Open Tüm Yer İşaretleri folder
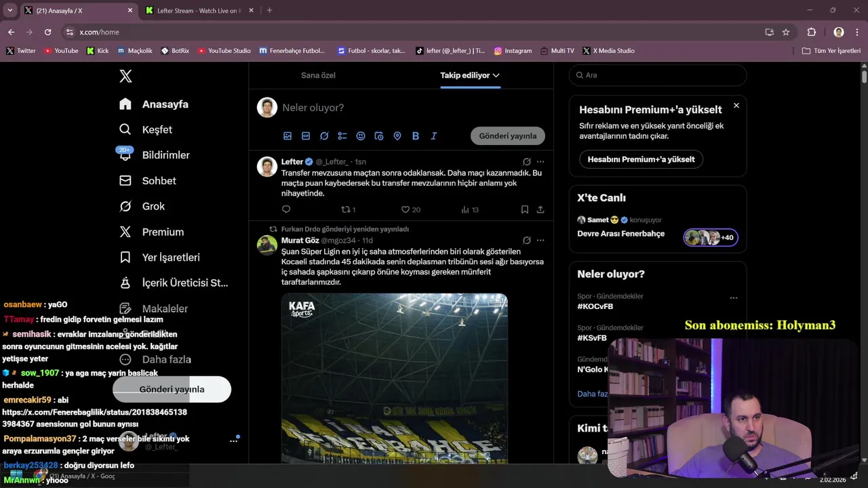The image size is (868, 488). (x=831, y=51)
